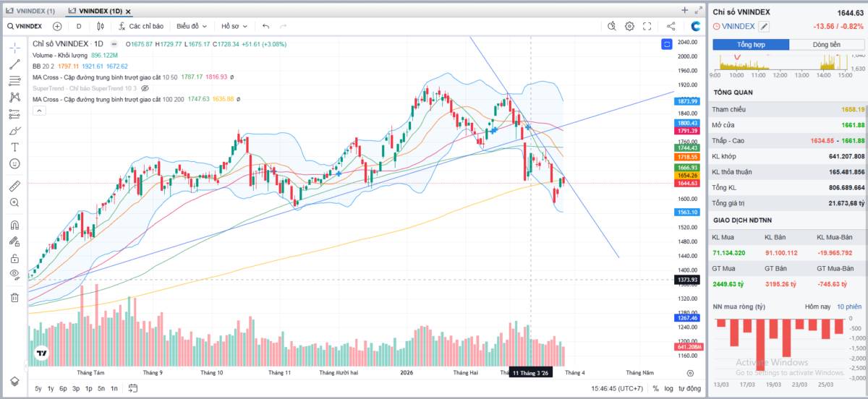Collapse the indicator legend chevron

(x=39, y=111)
